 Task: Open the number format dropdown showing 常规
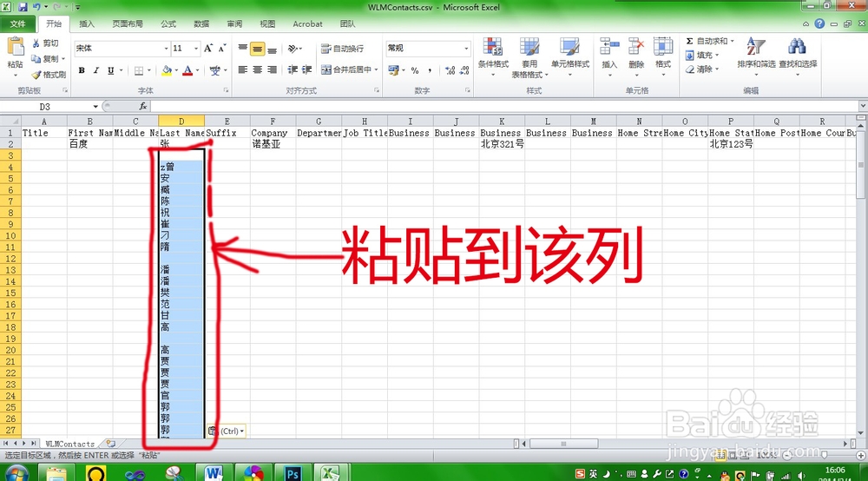pyautogui.click(x=466, y=48)
